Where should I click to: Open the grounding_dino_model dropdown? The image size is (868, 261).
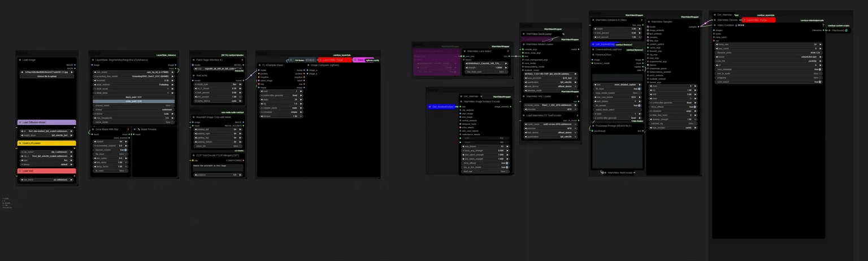[x=133, y=76]
